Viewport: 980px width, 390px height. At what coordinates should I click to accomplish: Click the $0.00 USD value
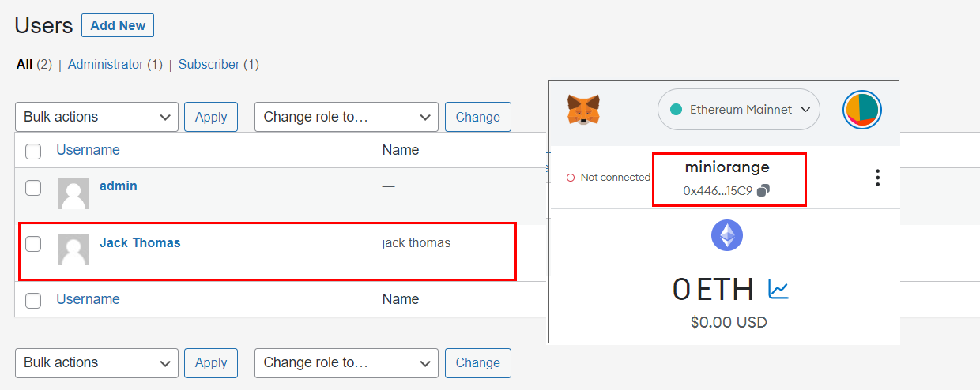click(728, 322)
